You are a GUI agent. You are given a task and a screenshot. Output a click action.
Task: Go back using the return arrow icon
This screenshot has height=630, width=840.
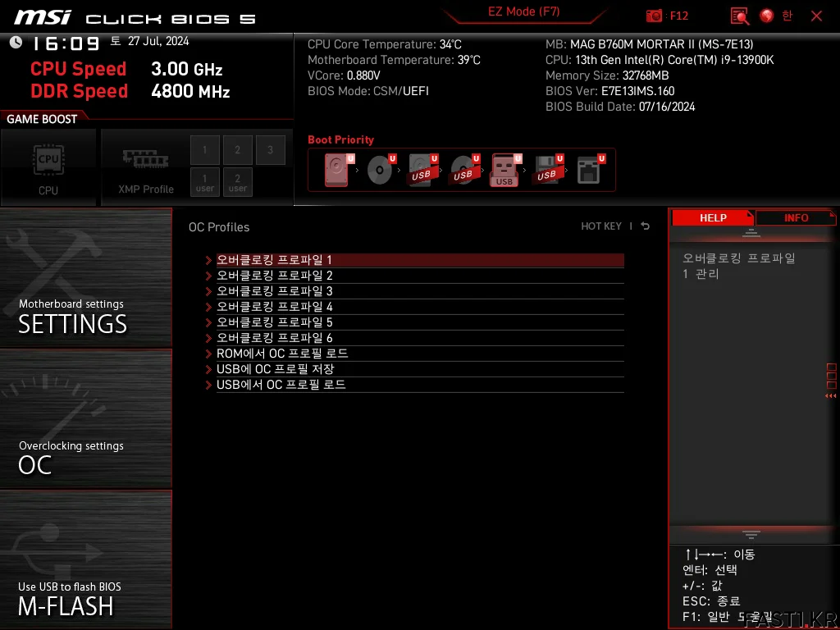coord(645,226)
